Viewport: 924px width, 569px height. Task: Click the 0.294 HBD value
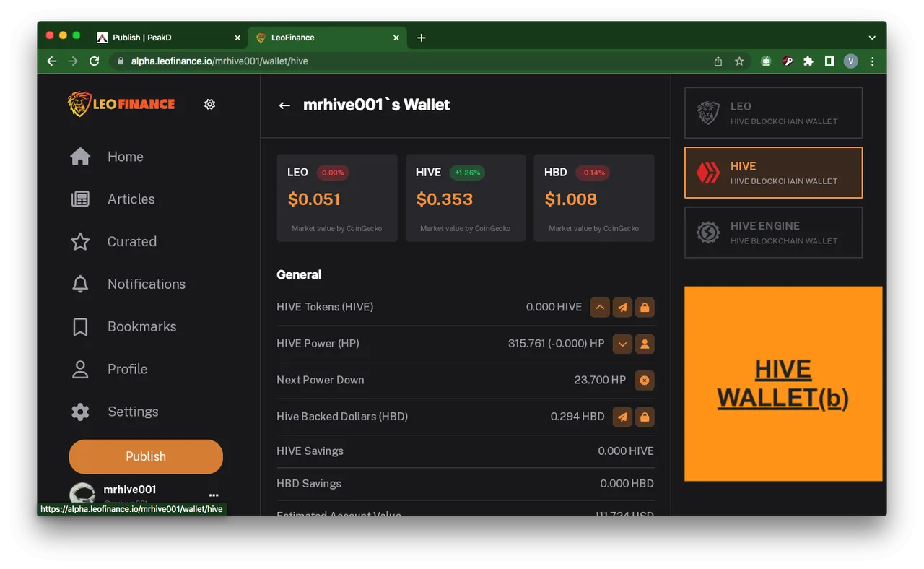tap(577, 417)
